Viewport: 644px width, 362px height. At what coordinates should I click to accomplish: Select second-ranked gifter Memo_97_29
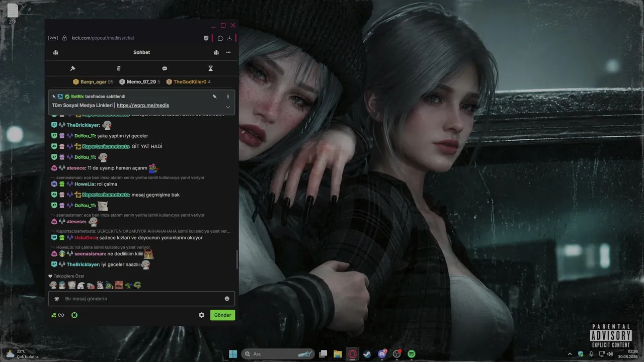pyautogui.click(x=140, y=82)
